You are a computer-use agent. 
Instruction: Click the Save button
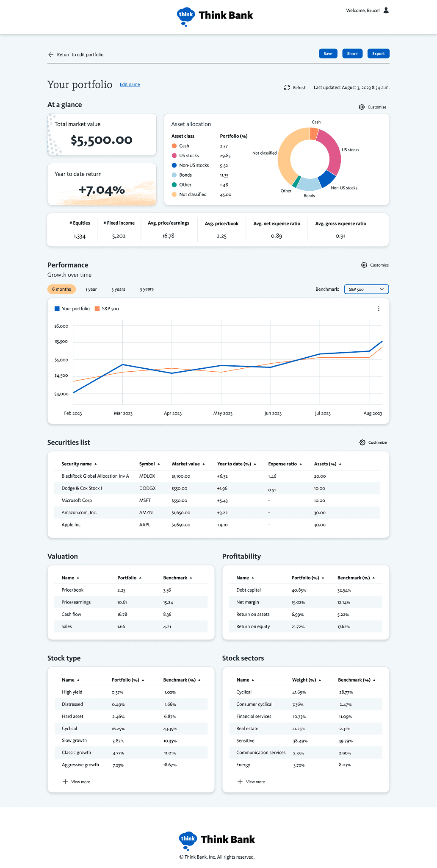coord(328,53)
